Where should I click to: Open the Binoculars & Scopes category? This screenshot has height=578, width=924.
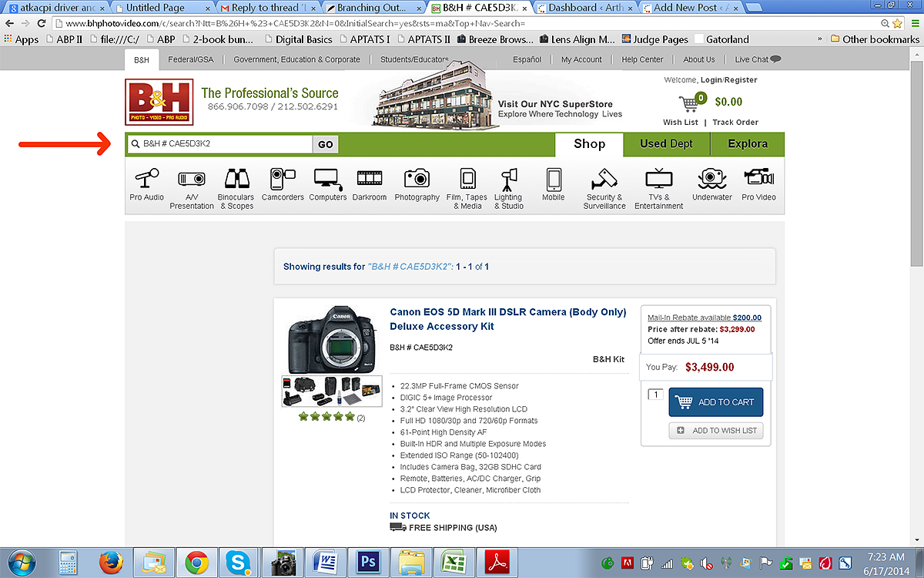(236, 188)
